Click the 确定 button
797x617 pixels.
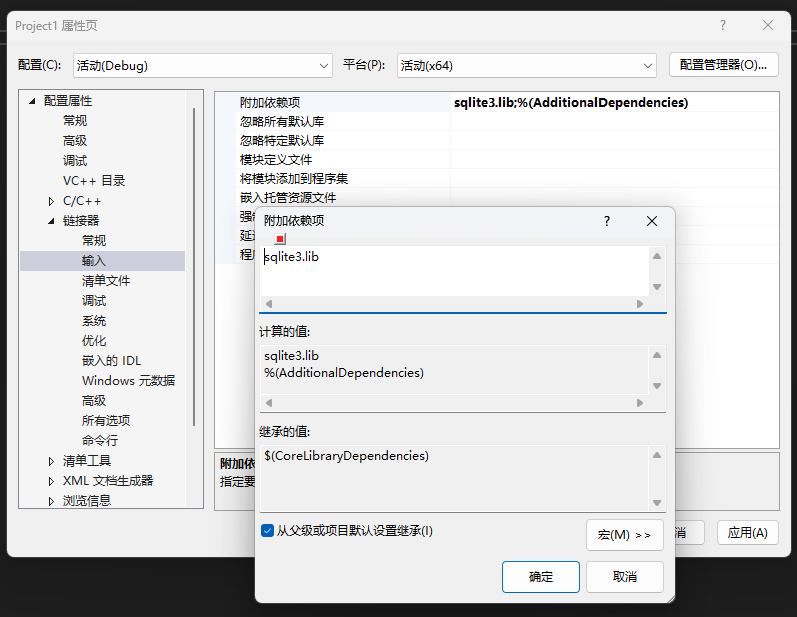tap(540, 577)
